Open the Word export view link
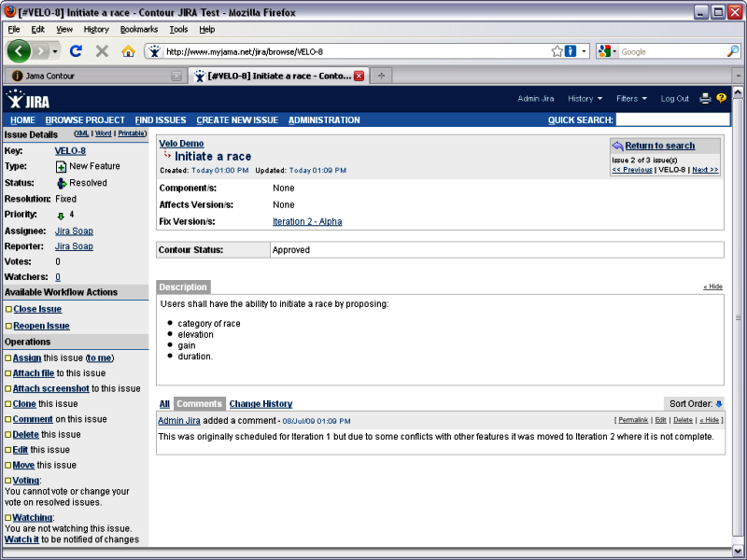 pos(103,133)
